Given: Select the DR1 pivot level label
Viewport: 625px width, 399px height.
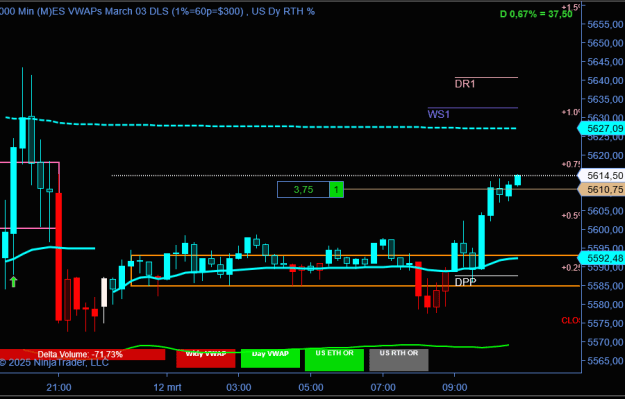Looking at the screenshot, I should pyautogui.click(x=465, y=84).
